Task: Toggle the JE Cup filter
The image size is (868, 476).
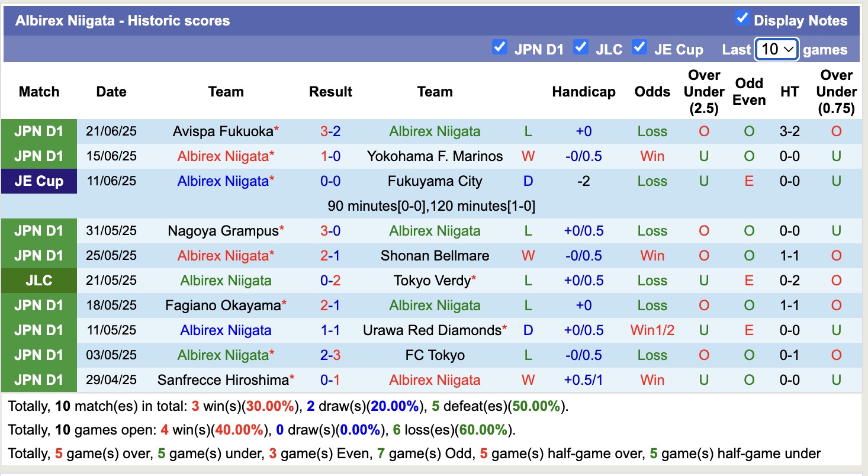Action: [x=640, y=47]
